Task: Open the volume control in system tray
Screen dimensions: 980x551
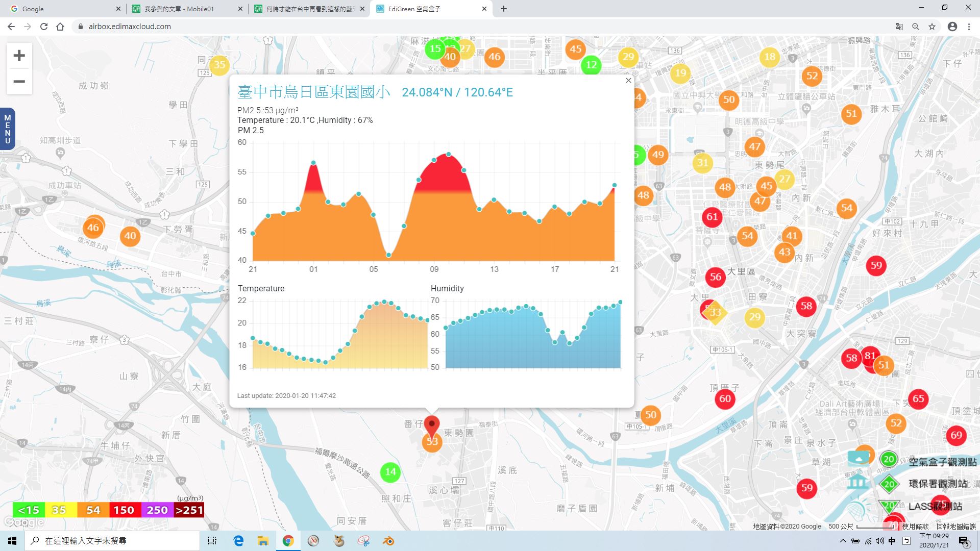Action: coord(879,541)
